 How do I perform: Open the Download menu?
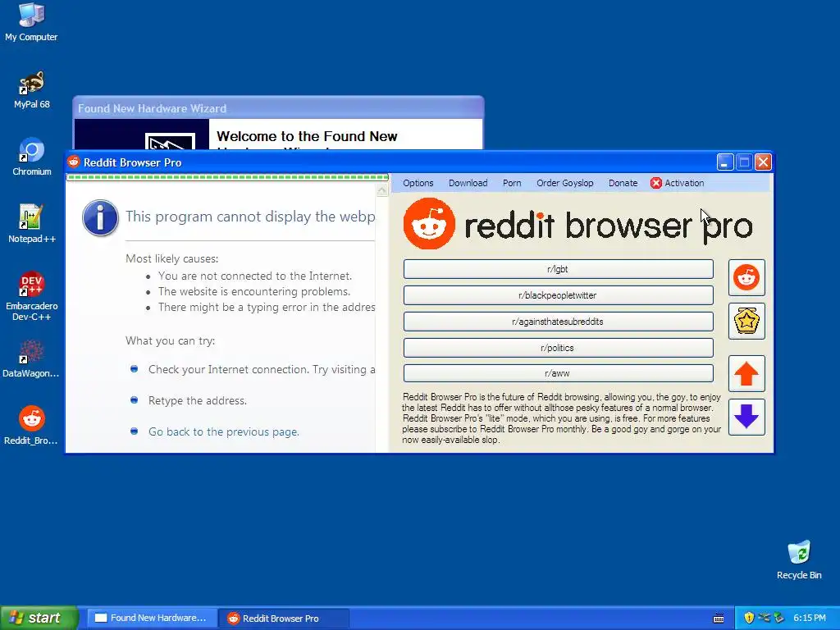pos(468,183)
